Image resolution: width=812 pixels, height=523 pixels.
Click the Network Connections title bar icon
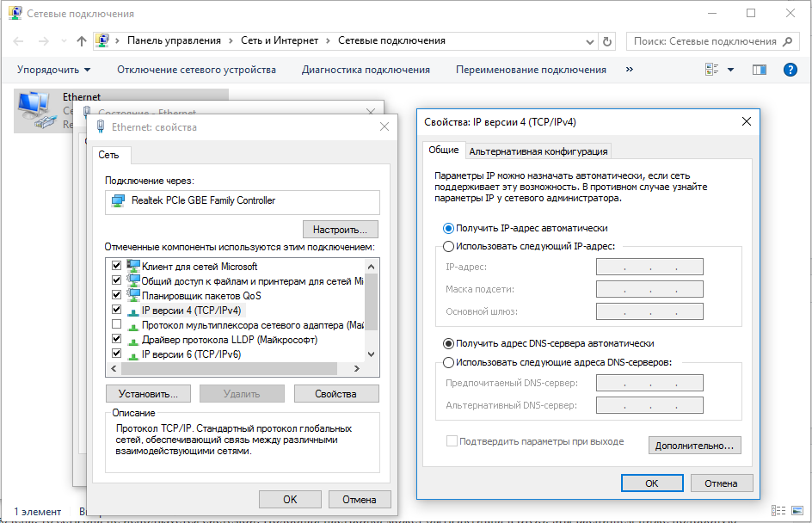15,13
